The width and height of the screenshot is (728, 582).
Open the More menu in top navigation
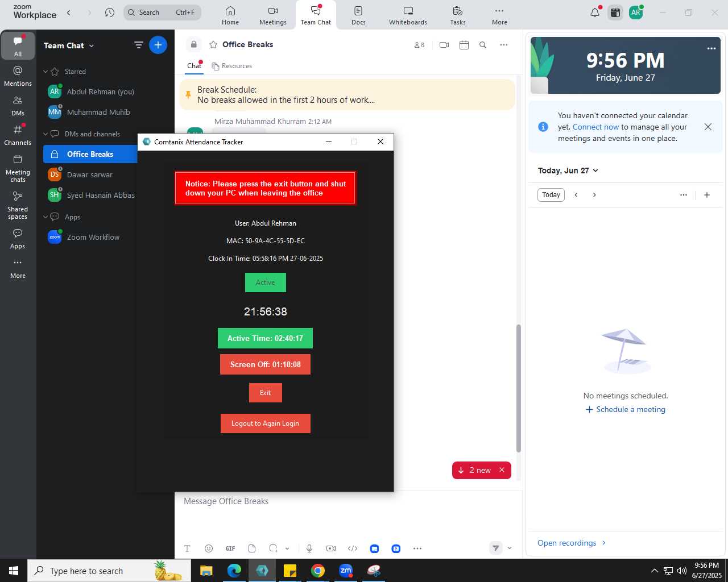[499, 15]
